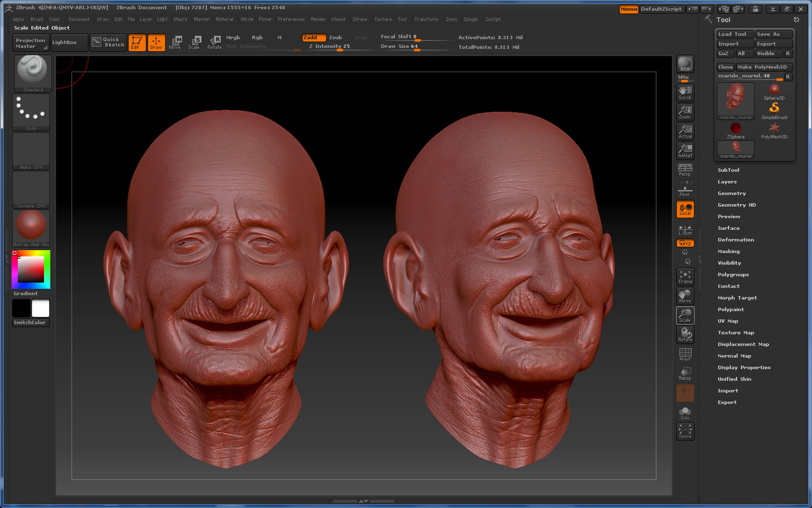Click the Scale view icon in right shelf
Viewport: 812px width, 508px height.
(x=685, y=315)
